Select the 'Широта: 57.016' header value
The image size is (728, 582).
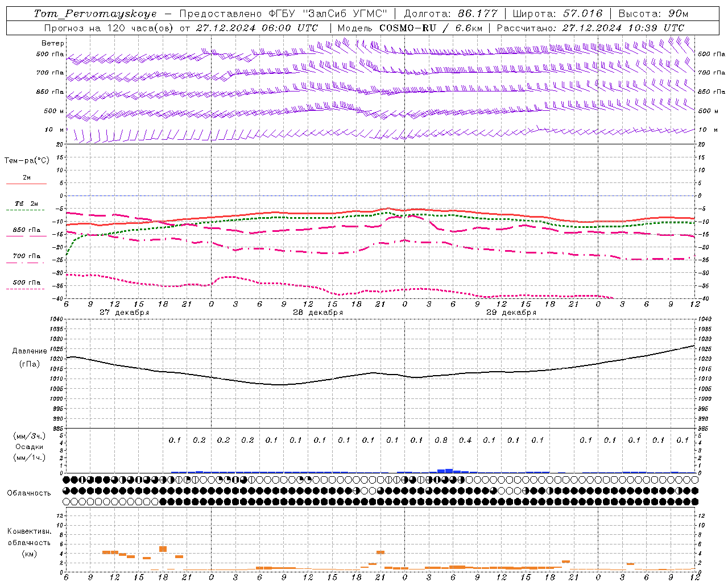[x=557, y=14]
